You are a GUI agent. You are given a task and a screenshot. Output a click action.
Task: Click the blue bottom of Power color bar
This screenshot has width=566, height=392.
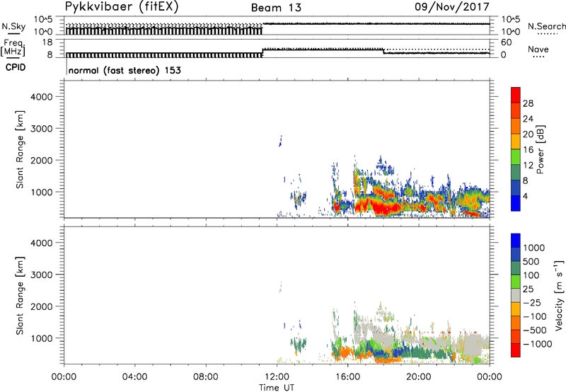click(x=516, y=203)
